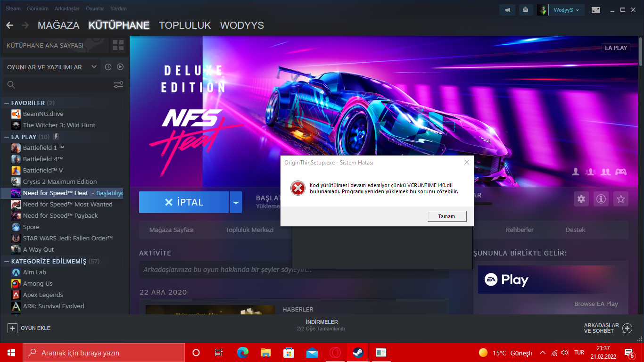Screen dimensions: 644x362
Task: Open İNDİRMELER downloads status
Action: (x=322, y=325)
